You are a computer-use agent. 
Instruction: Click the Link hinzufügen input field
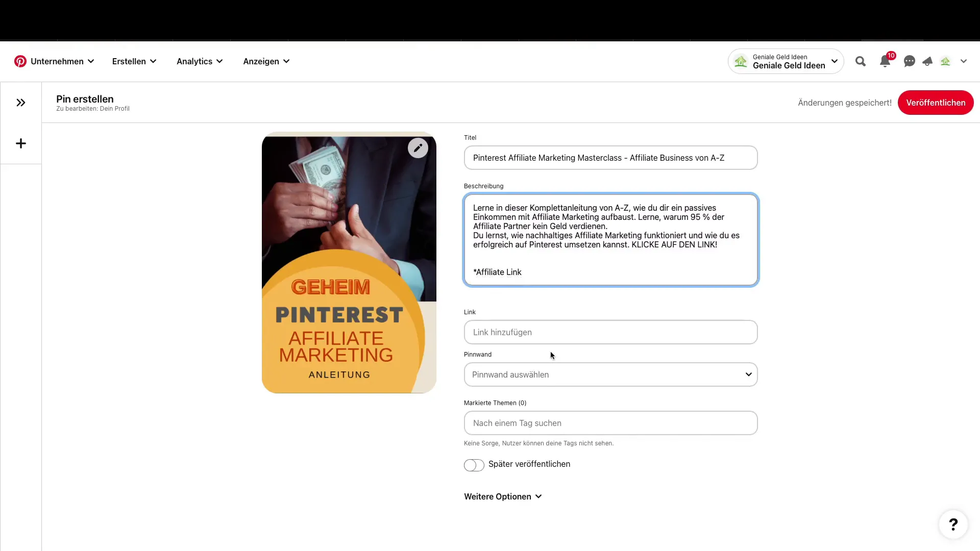tap(610, 332)
